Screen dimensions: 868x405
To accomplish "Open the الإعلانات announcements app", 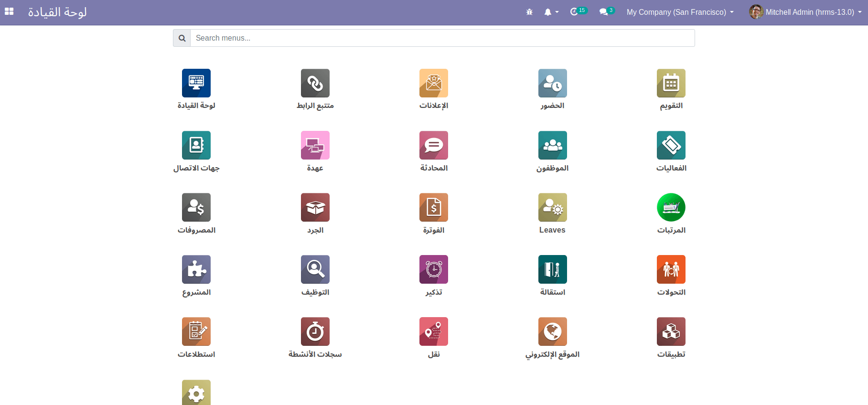I will coord(434,83).
